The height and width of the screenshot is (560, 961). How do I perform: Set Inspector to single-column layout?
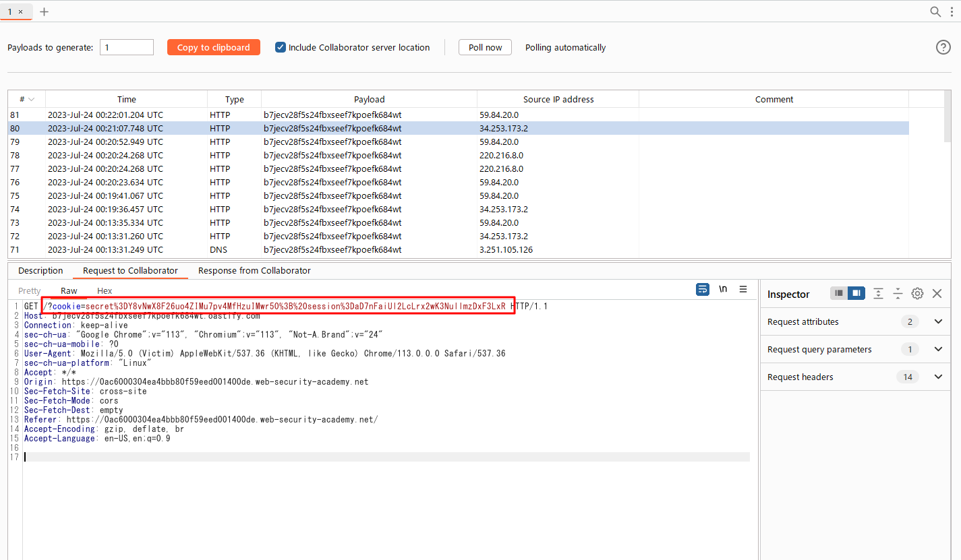click(839, 293)
